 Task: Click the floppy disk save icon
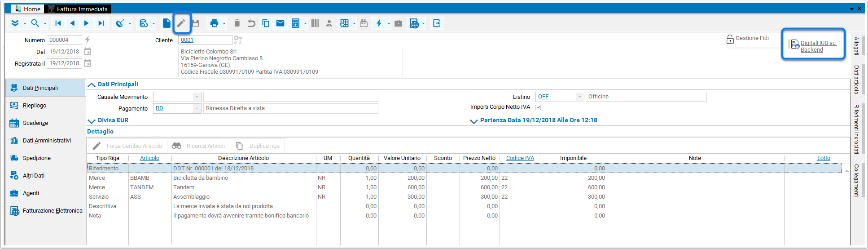196,23
